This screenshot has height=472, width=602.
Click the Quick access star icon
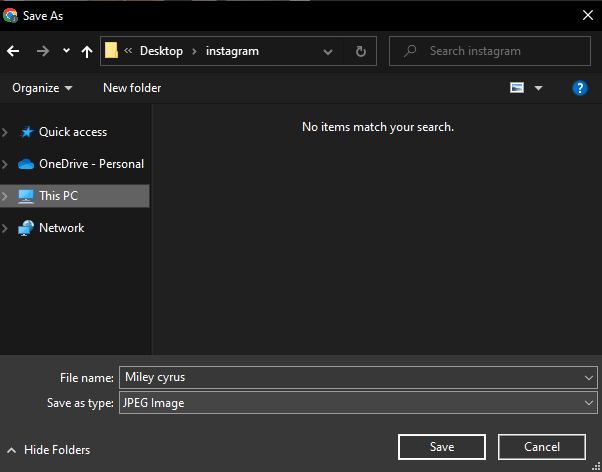(26, 132)
